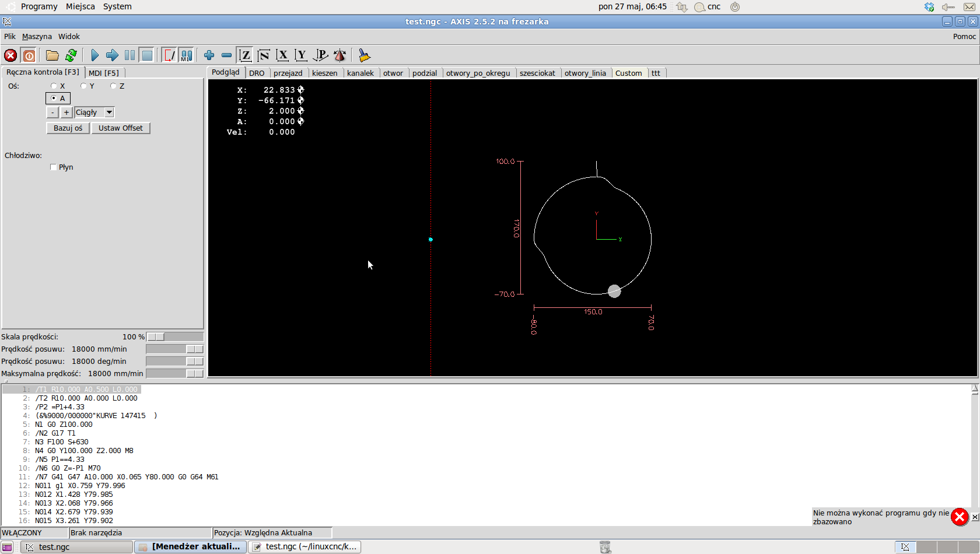Open the Plik menu
This screenshot has width=980, height=554.
pos(10,36)
